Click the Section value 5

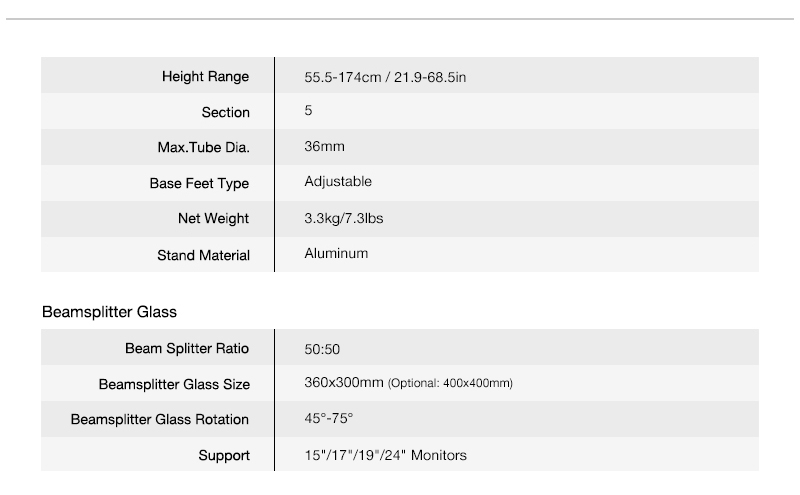click(308, 111)
